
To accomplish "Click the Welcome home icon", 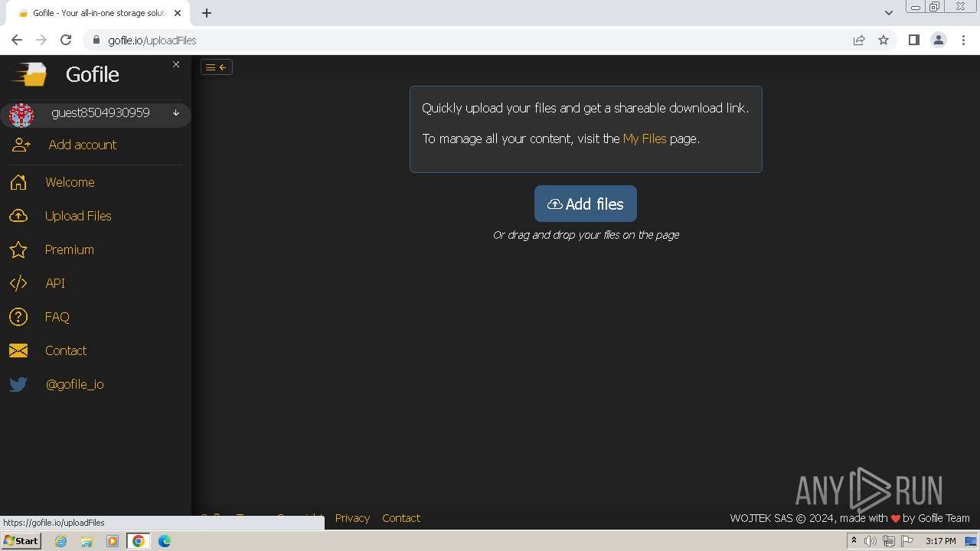I will tap(18, 182).
